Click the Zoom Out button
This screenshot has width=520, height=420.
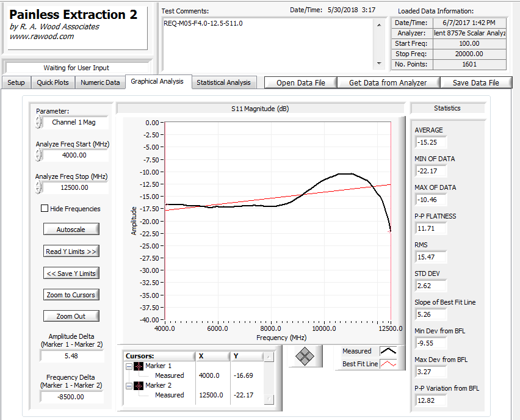pyautogui.click(x=71, y=316)
